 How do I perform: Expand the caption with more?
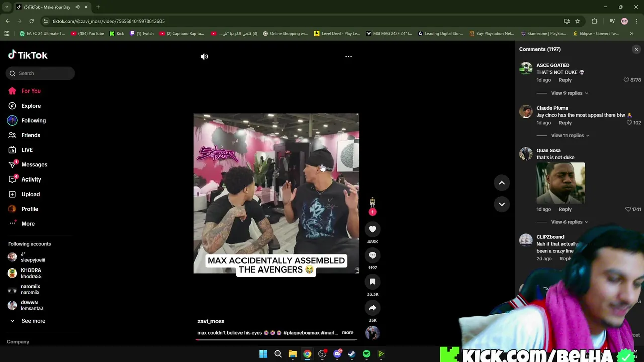[x=347, y=333]
